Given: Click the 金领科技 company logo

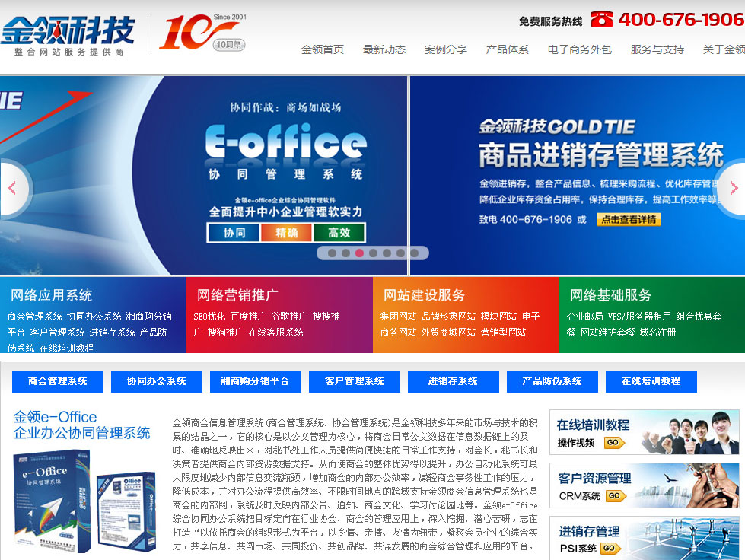Looking at the screenshot, I should (x=68, y=36).
